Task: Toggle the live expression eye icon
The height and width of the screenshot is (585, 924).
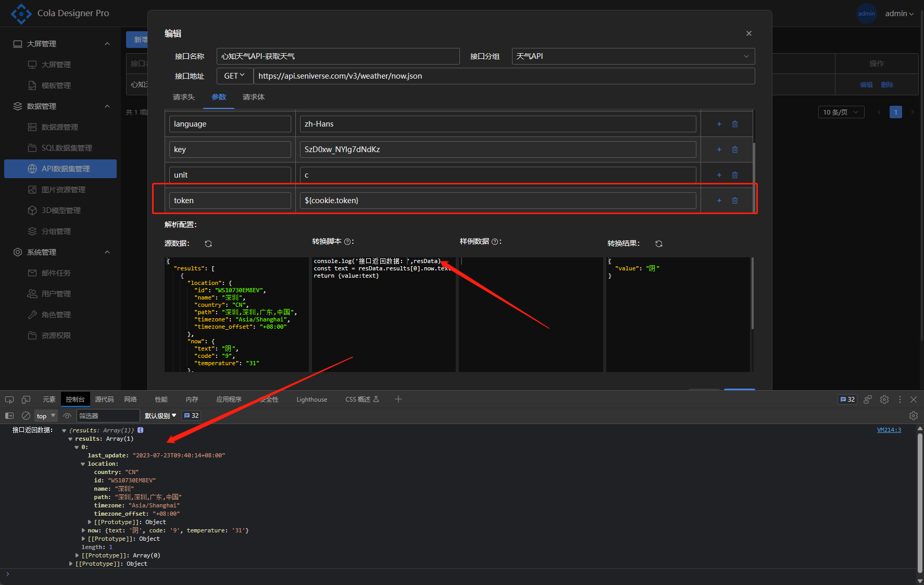Action: tap(67, 416)
